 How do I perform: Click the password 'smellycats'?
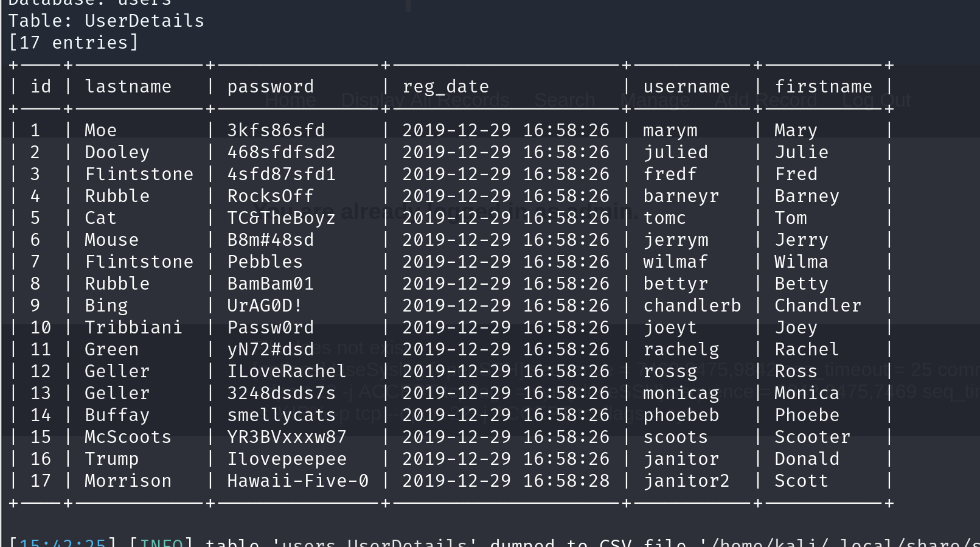coord(281,415)
